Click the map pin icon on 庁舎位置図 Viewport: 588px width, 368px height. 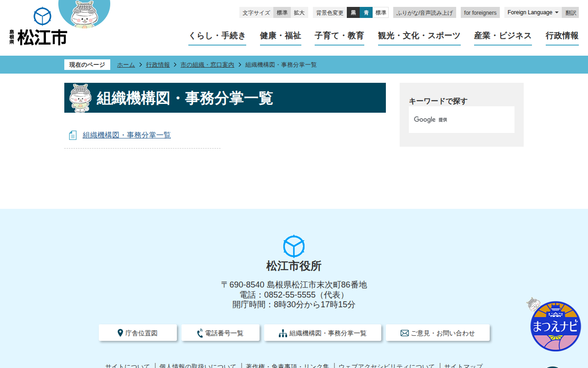120,333
